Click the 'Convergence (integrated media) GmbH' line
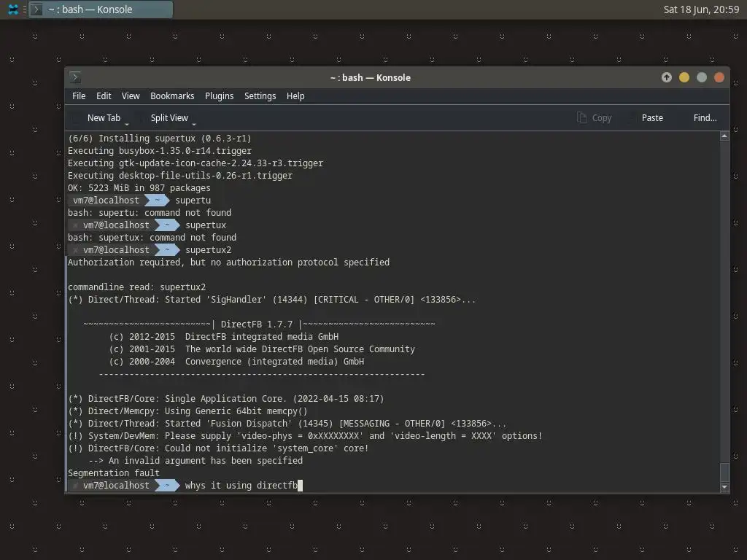The image size is (747, 560). click(237, 362)
